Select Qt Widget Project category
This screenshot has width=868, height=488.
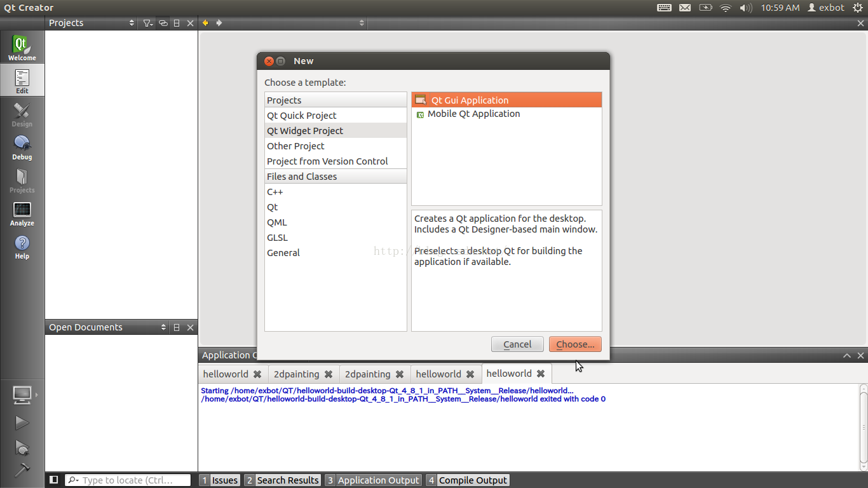[x=336, y=131]
